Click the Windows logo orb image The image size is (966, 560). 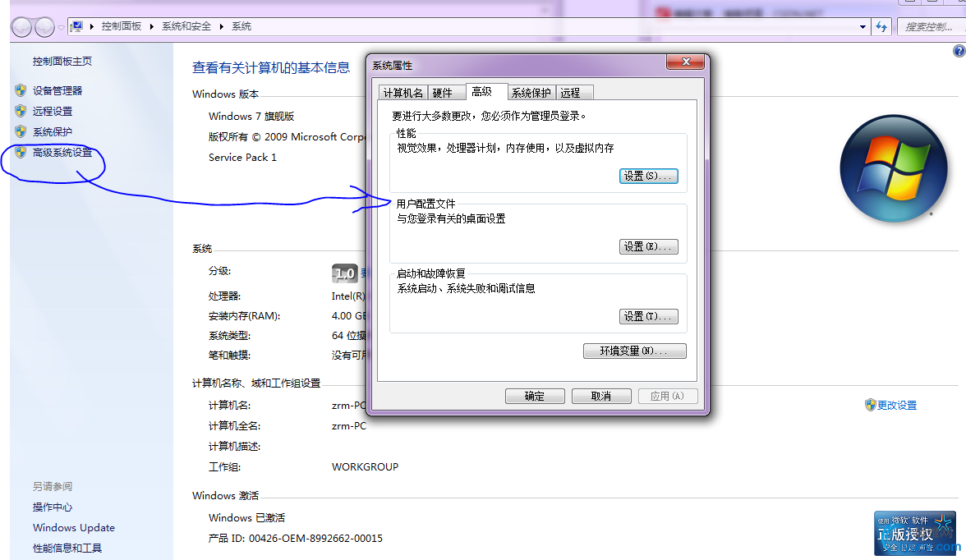point(894,168)
